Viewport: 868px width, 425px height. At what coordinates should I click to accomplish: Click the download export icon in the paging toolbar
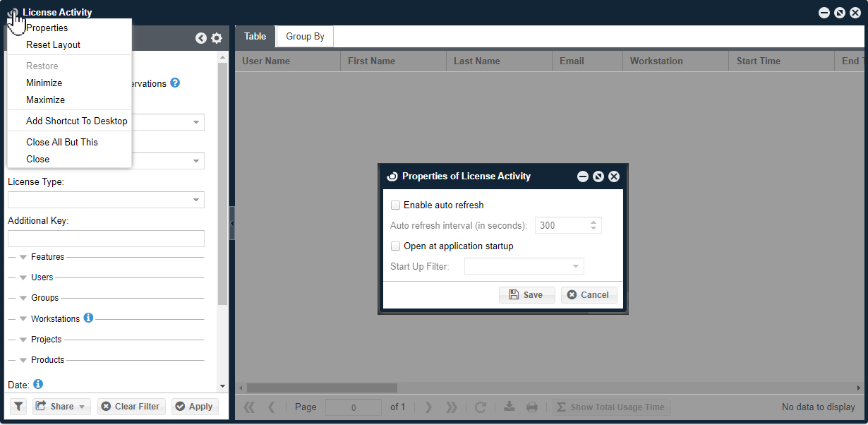(510, 407)
